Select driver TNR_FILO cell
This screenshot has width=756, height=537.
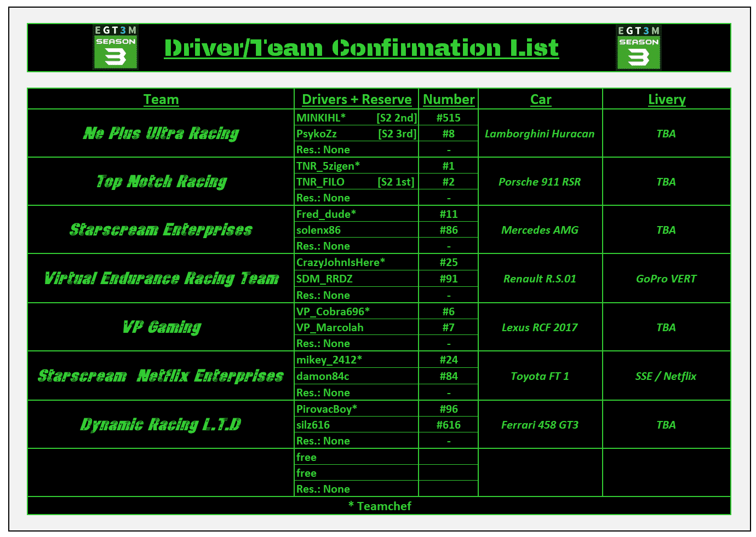[x=357, y=182]
